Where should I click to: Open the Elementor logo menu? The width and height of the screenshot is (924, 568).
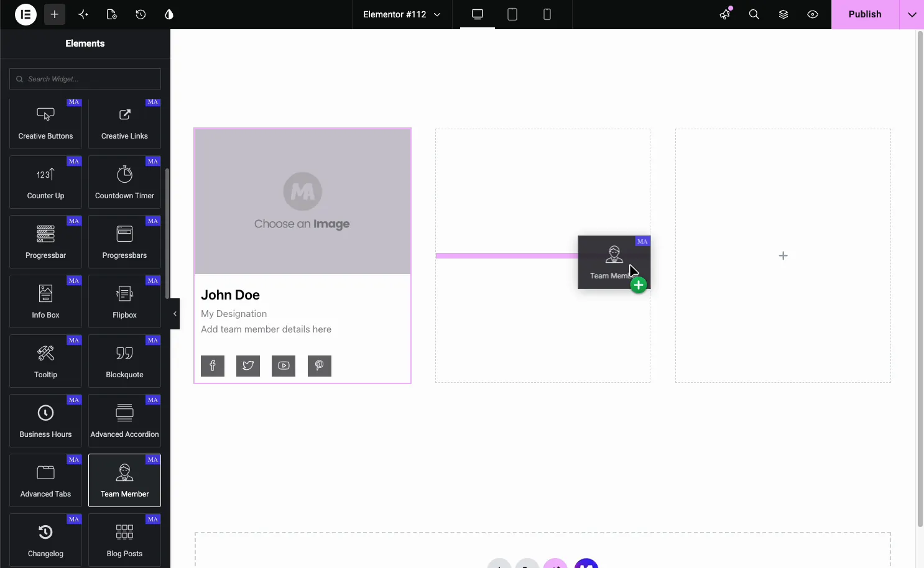coord(26,14)
